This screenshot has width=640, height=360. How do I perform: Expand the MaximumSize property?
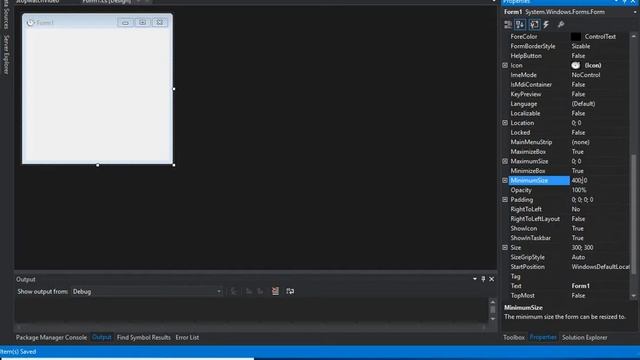coord(505,161)
